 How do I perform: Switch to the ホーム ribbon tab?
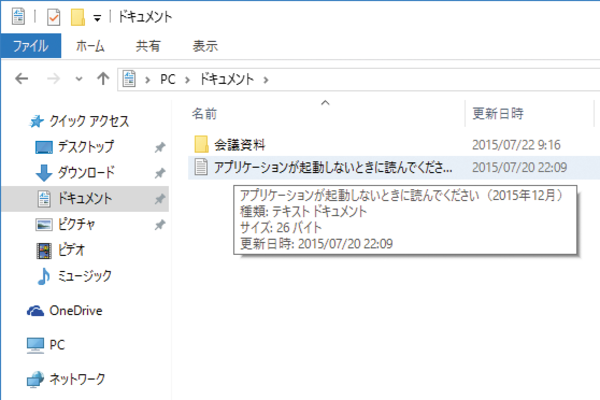coord(90,46)
